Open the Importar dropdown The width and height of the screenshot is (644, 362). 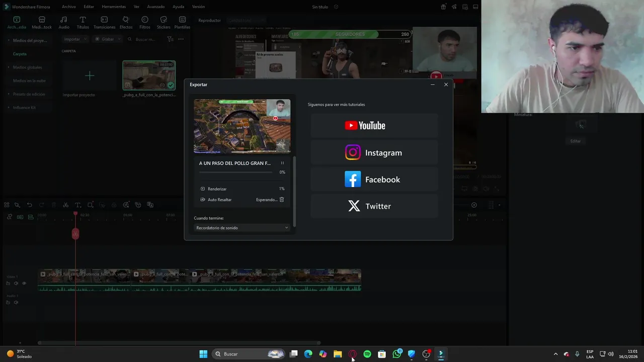click(74, 39)
